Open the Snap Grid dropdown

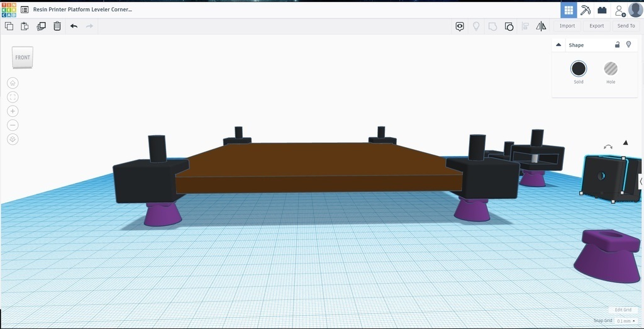[626, 321]
